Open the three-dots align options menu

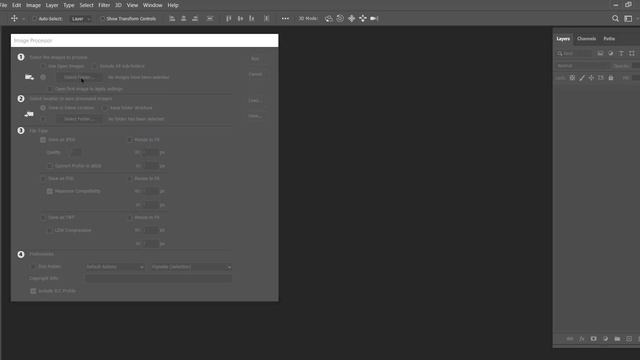click(x=285, y=18)
